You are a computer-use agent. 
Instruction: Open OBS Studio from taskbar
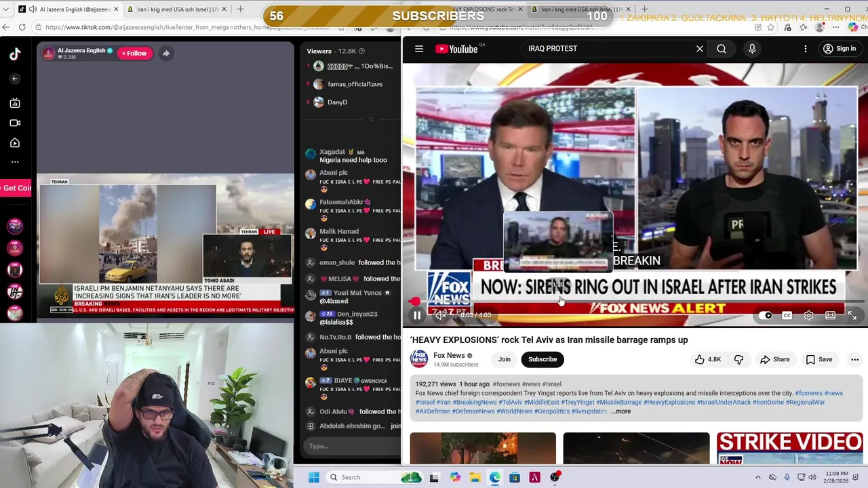coord(555,477)
